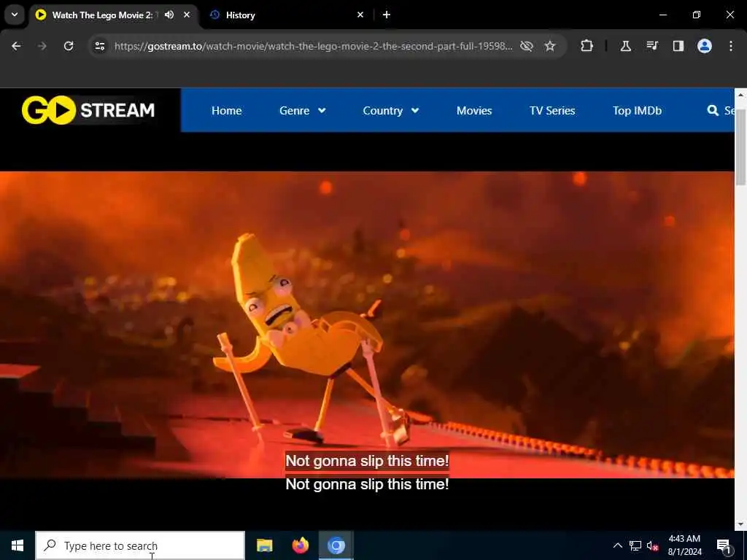Close the Watch The Lego Movie 2 tab

point(187,15)
